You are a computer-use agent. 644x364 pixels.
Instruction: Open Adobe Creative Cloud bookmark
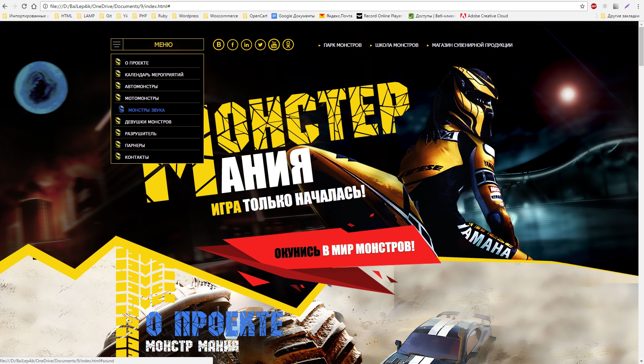[x=484, y=16]
